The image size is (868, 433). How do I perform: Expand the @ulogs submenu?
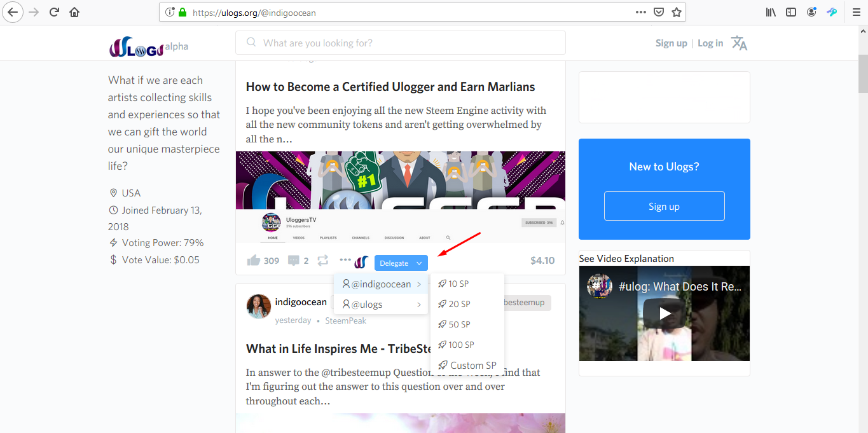382,305
